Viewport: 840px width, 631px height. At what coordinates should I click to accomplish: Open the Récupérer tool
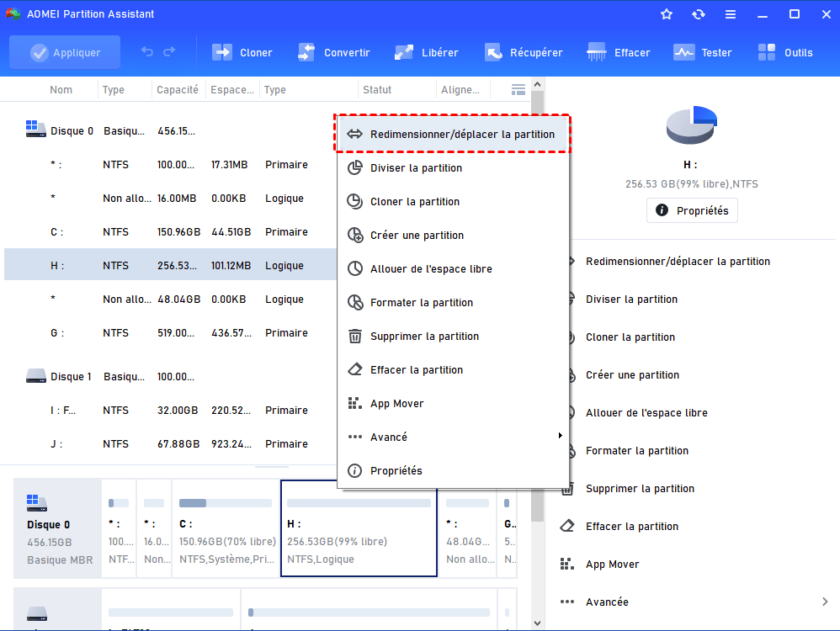(494, 52)
